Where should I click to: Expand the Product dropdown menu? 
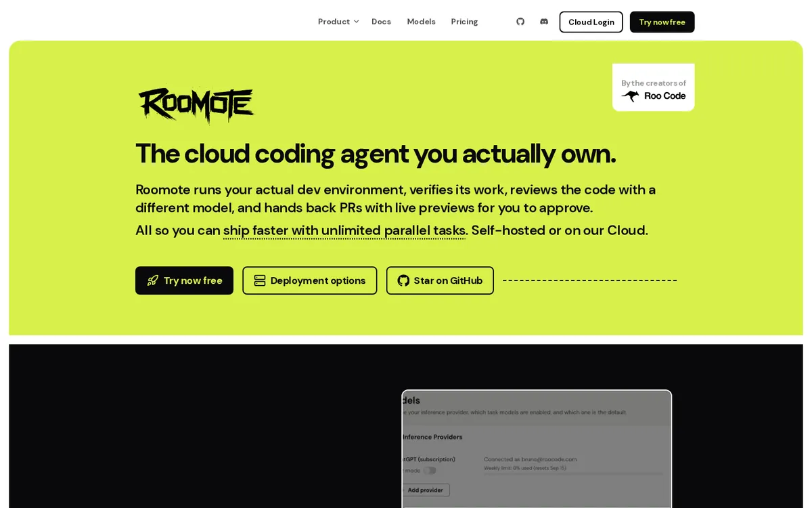[338, 22]
